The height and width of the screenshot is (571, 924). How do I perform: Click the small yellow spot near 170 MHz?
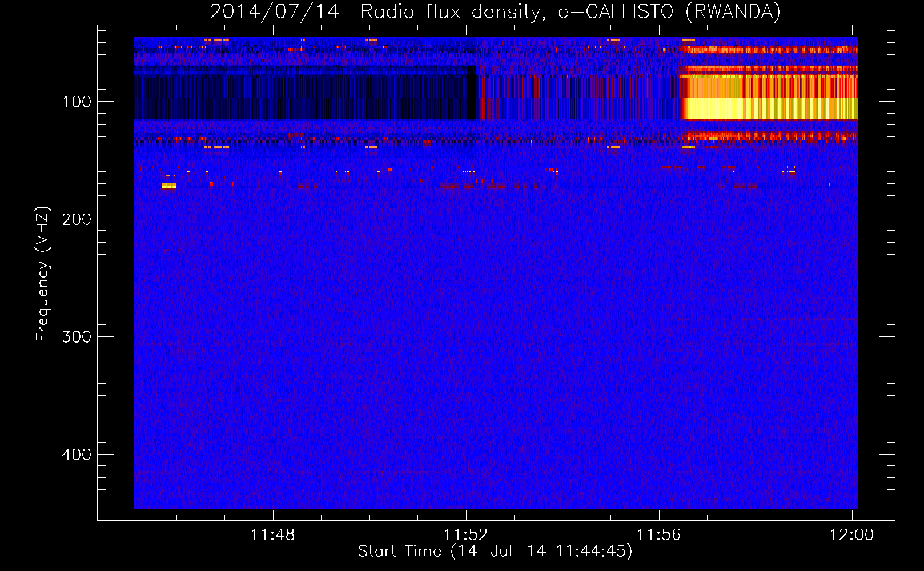point(169,186)
